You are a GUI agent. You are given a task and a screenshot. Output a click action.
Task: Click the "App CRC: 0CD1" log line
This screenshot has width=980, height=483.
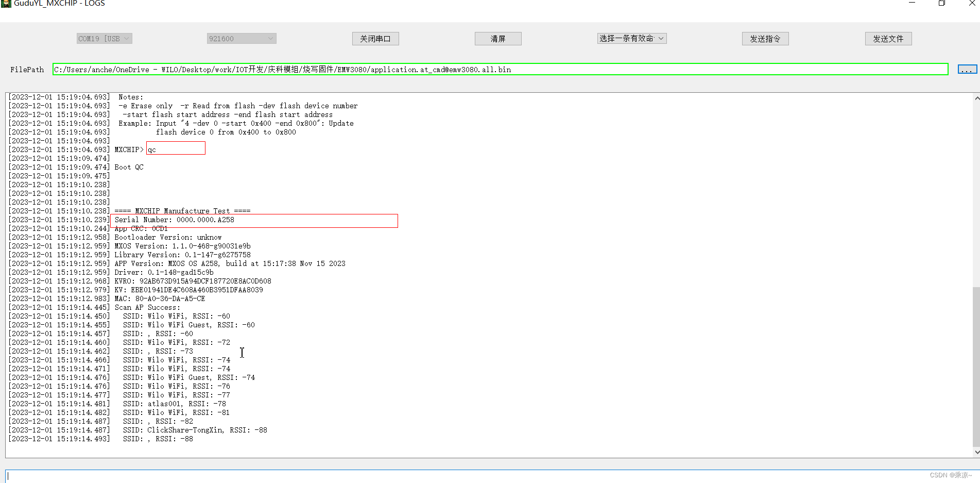141,228
